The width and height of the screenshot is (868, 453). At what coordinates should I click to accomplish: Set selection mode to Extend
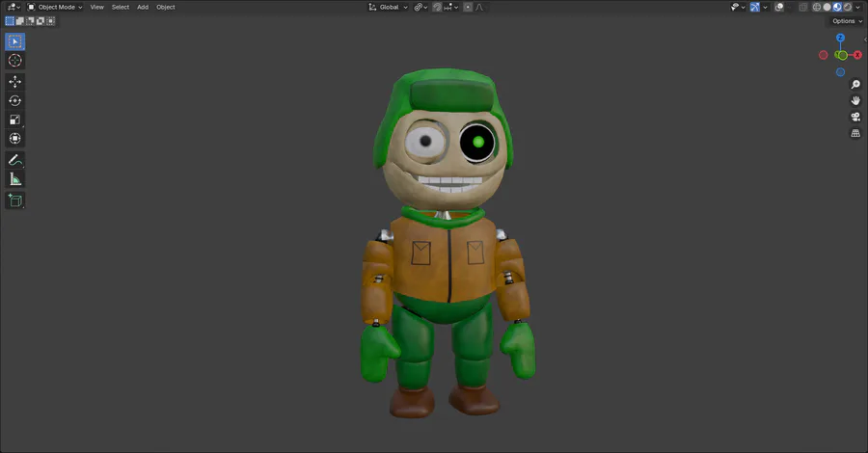(20, 21)
